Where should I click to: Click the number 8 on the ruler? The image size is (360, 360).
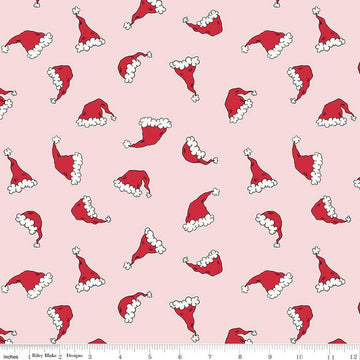(240, 357)
